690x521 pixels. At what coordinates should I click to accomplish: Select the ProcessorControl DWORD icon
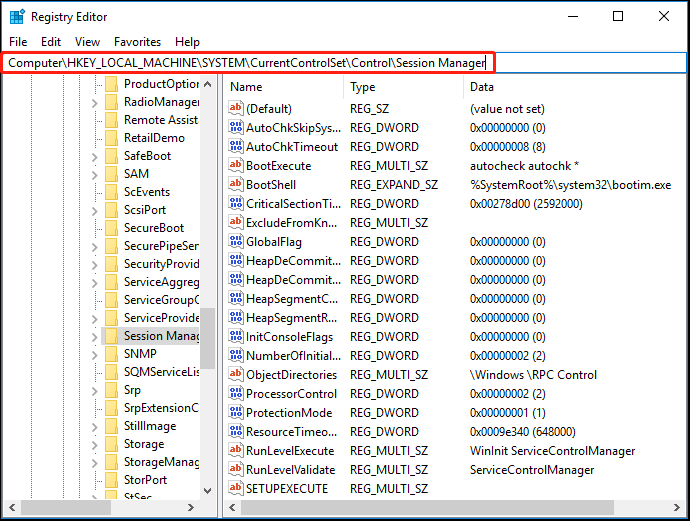tap(236, 393)
